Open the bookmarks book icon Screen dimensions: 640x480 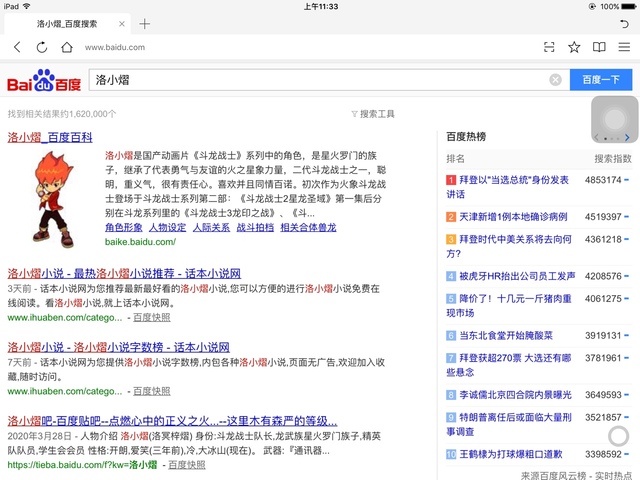599,47
